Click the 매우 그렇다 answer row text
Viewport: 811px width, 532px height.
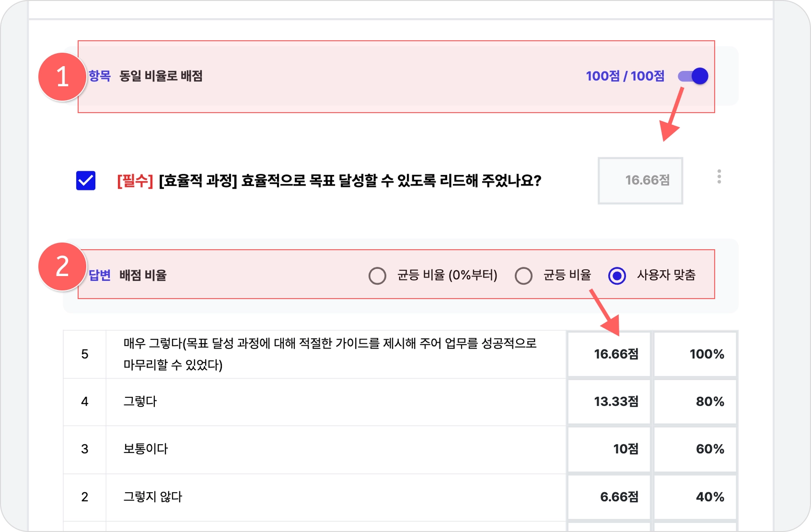click(x=330, y=354)
